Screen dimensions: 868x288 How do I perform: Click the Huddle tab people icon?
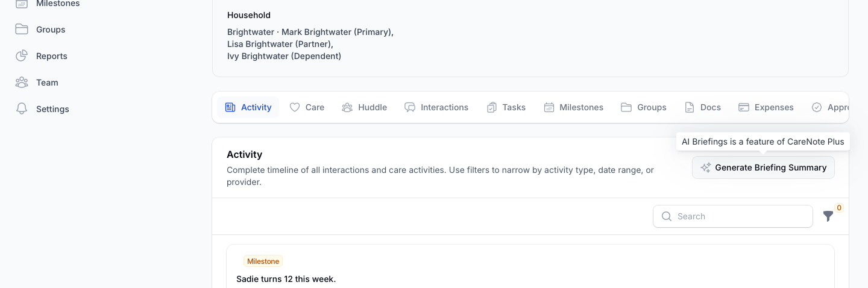(347, 107)
